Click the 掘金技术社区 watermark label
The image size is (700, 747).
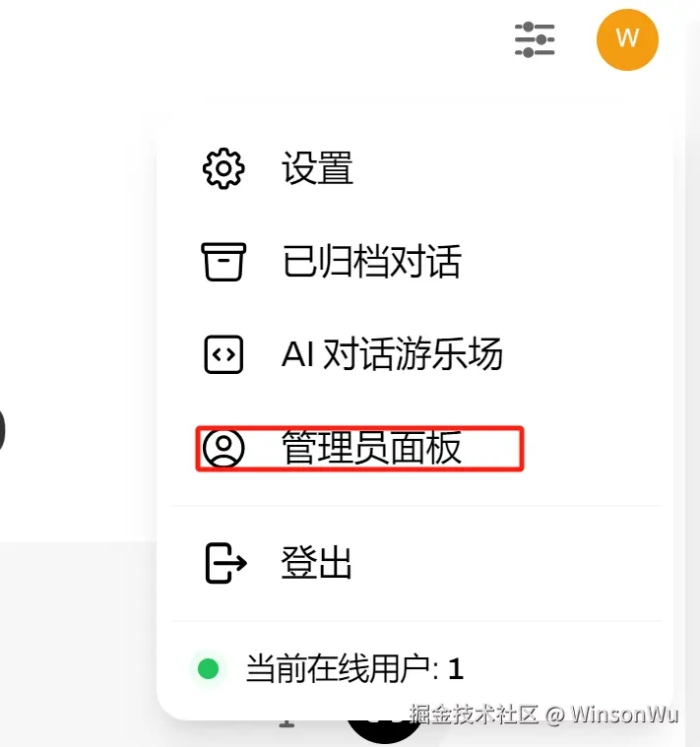coord(474,715)
